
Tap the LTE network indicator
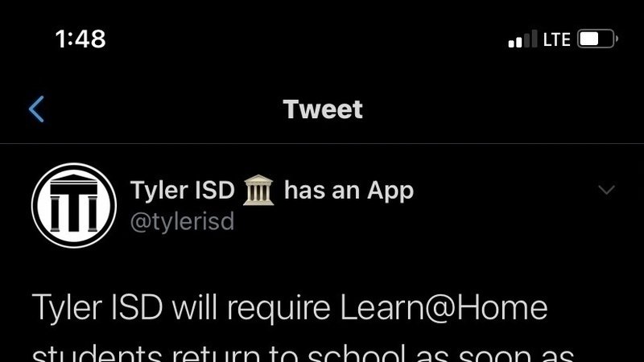(556, 39)
